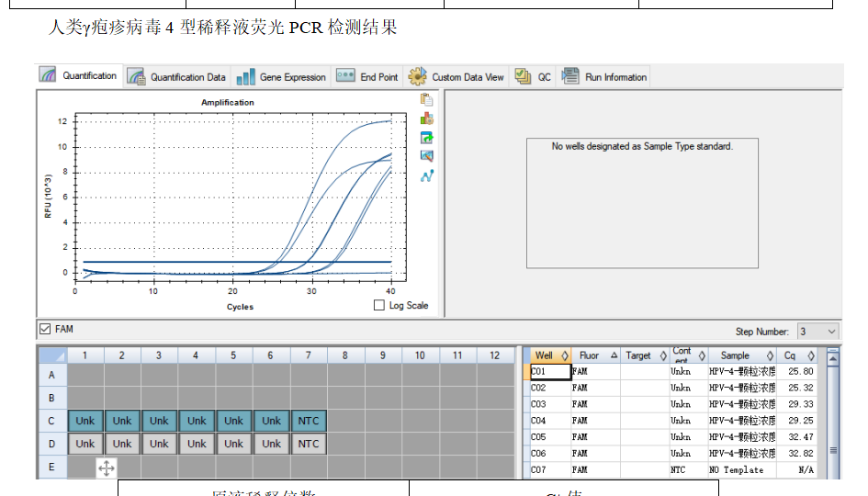The height and width of the screenshot is (496, 868).
Task: Open the Step Number dropdown
Action: (818, 332)
